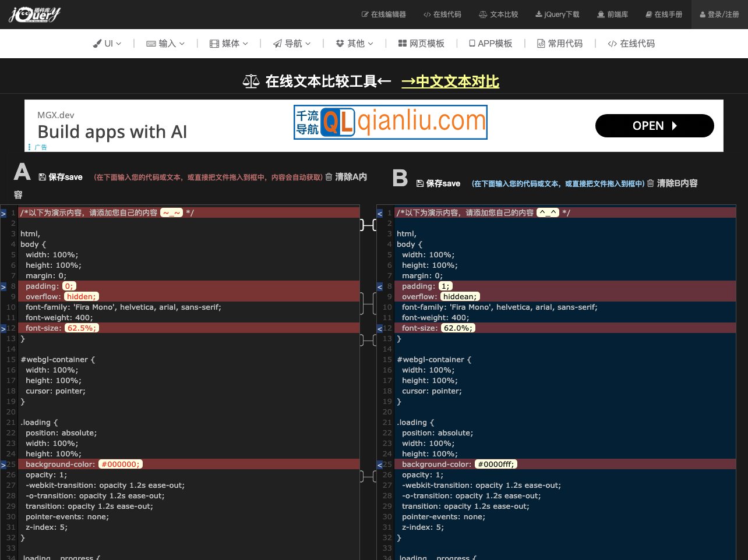Expand the 媒体 dropdown
Image resolution: width=748 pixels, height=560 pixels.
[x=228, y=43]
